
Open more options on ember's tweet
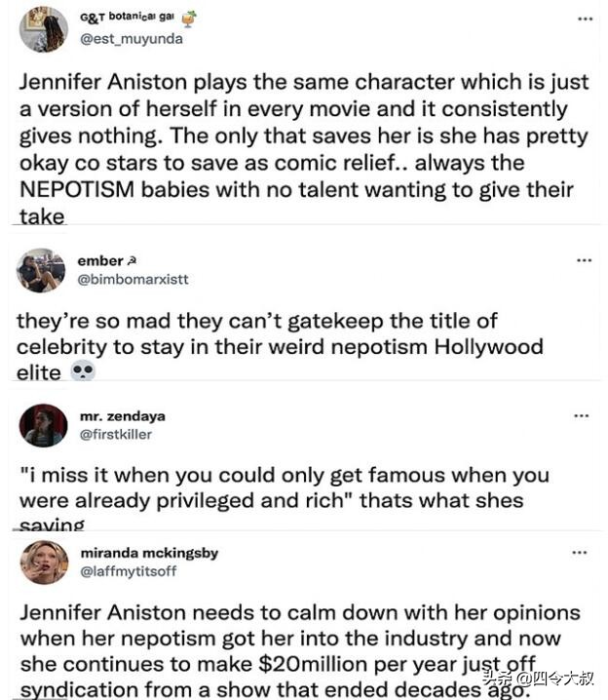(x=584, y=260)
